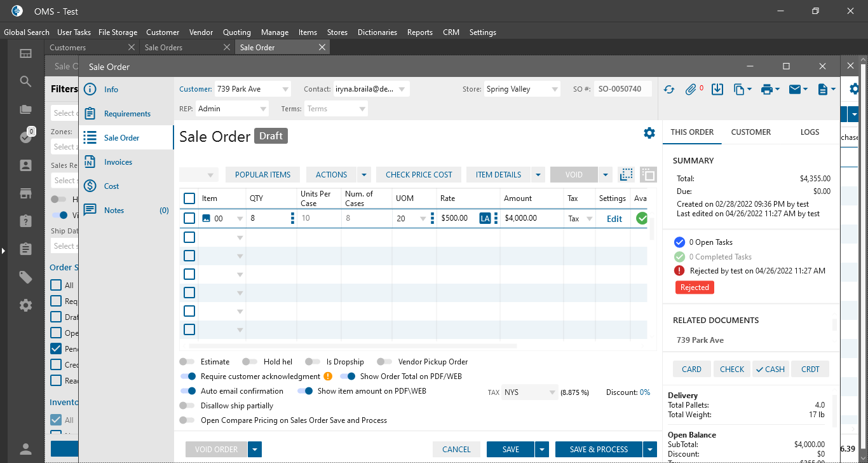
Task: Switch to the CUSTOMER panel tab
Action: coord(751,132)
